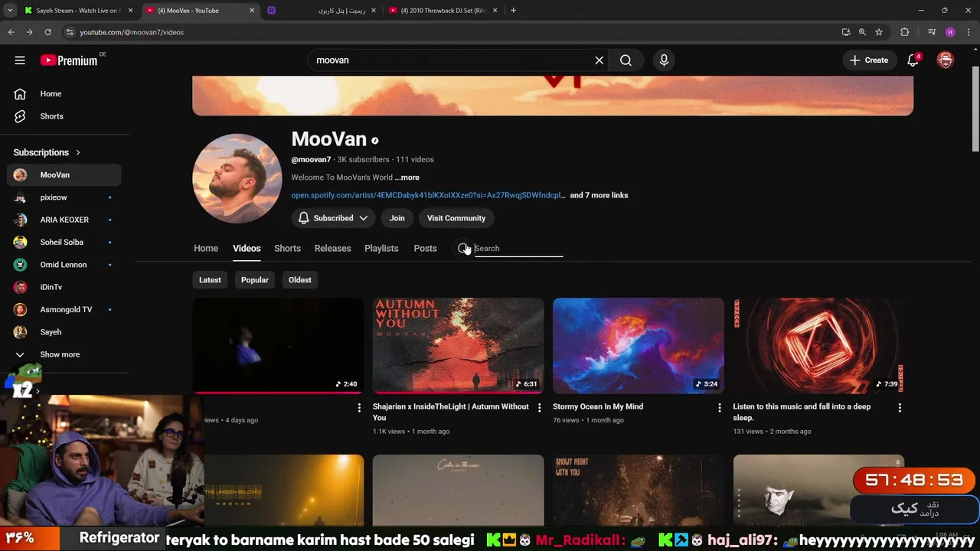
Task: Open the account avatar menu
Action: [946, 60]
